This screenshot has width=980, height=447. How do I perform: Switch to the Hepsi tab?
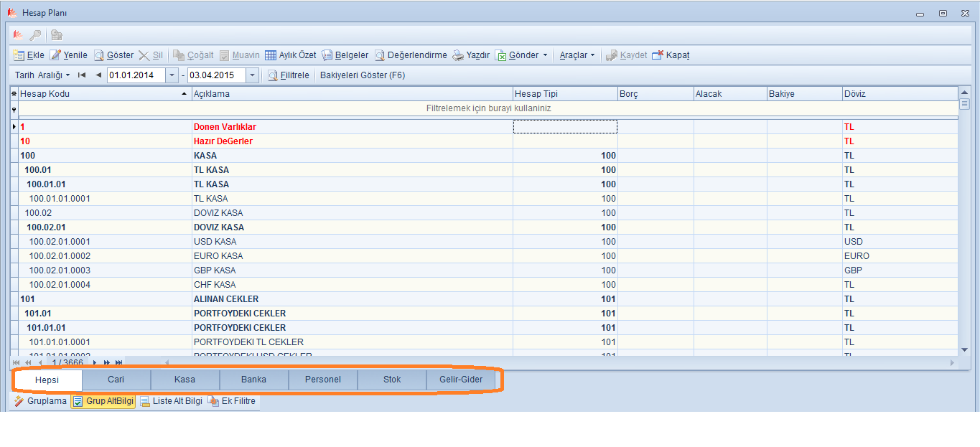(47, 380)
